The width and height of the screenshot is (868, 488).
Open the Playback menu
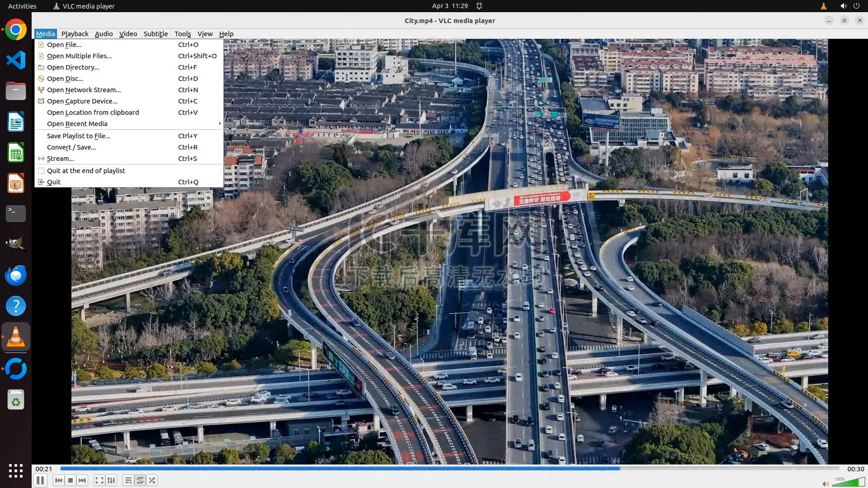(75, 34)
